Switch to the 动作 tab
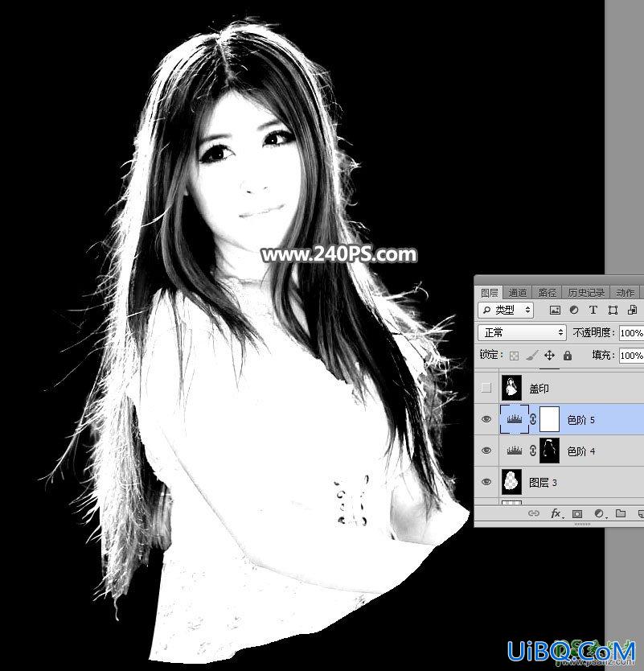The image size is (644, 671). point(626,293)
